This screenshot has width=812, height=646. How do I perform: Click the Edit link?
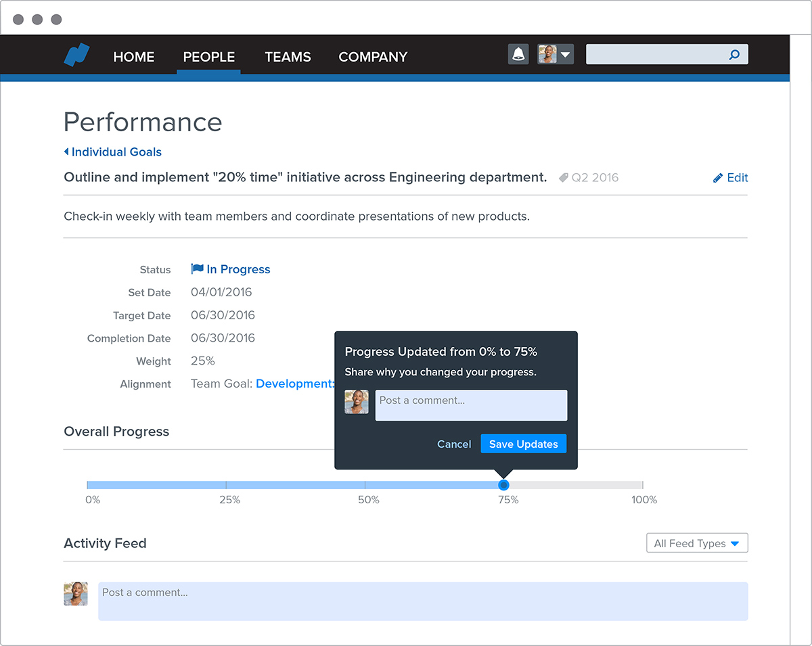737,178
